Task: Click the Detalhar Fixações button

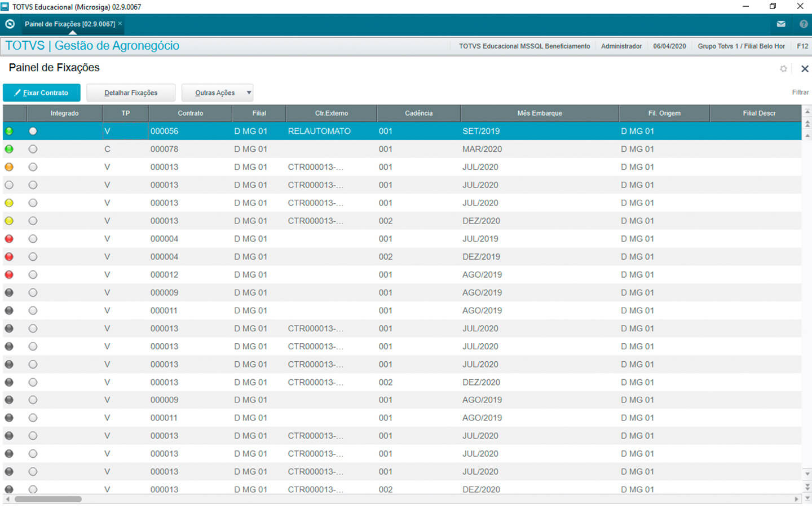Action: [x=131, y=93]
